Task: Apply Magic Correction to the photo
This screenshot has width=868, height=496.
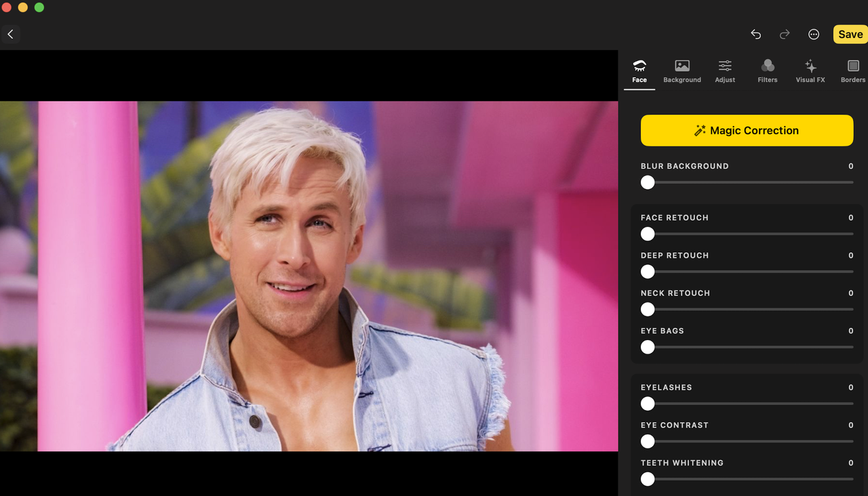Action: tap(747, 130)
